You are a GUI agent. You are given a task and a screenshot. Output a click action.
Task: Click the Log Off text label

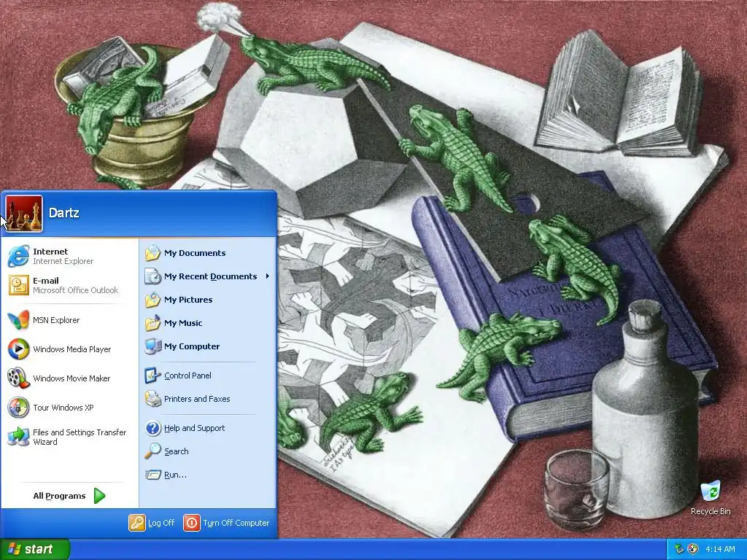click(161, 523)
